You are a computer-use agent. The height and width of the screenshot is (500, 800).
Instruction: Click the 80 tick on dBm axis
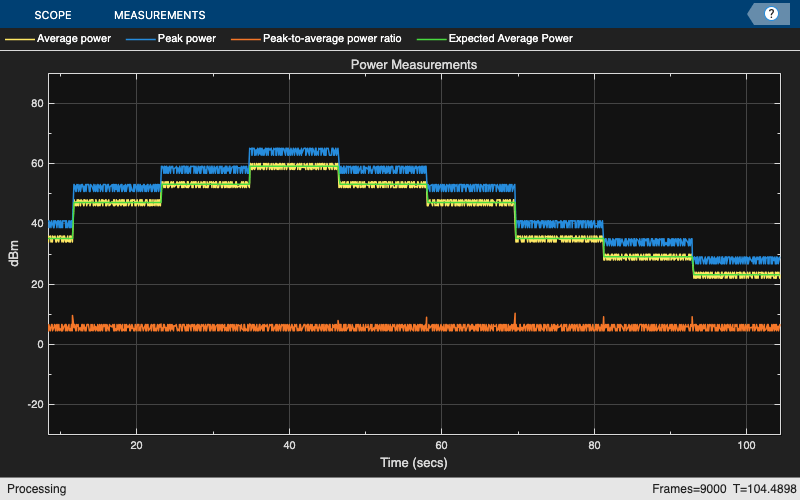(37, 104)
